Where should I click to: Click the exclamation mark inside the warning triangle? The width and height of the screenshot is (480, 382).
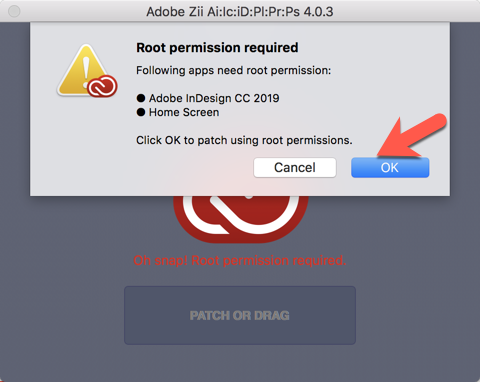pyautogui.click(x=86, y=72)
